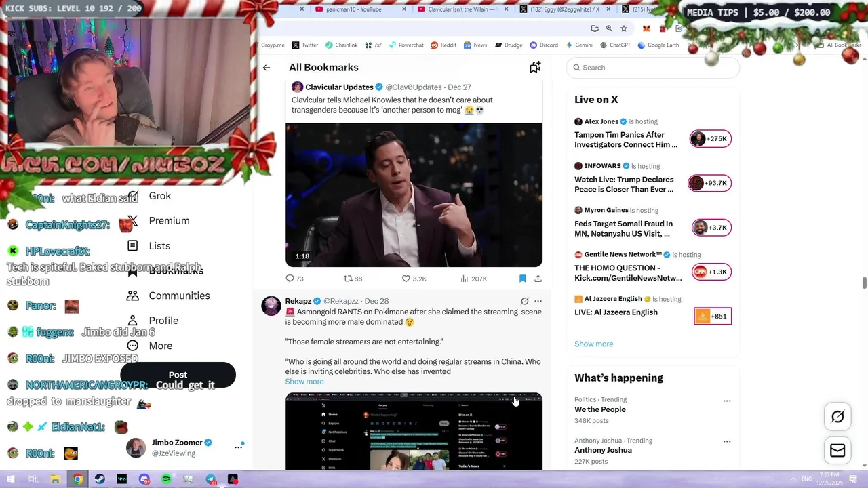Image resolution: width=868 pixels, height=488 pixels.
Task: Go back using the All Bookmarks arrow
Action: click(267, 68)
